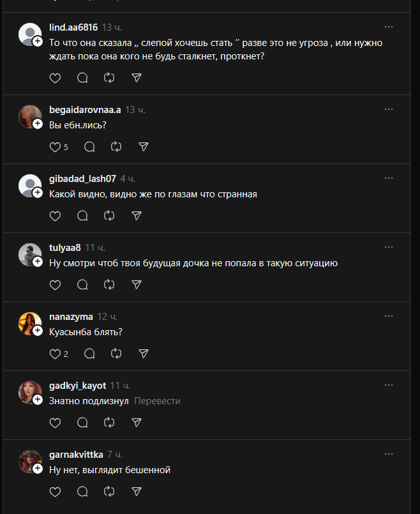Reply to begaidarovnaa.a's comment
Viewport: 420px width, 514px height.
(89, 147)
